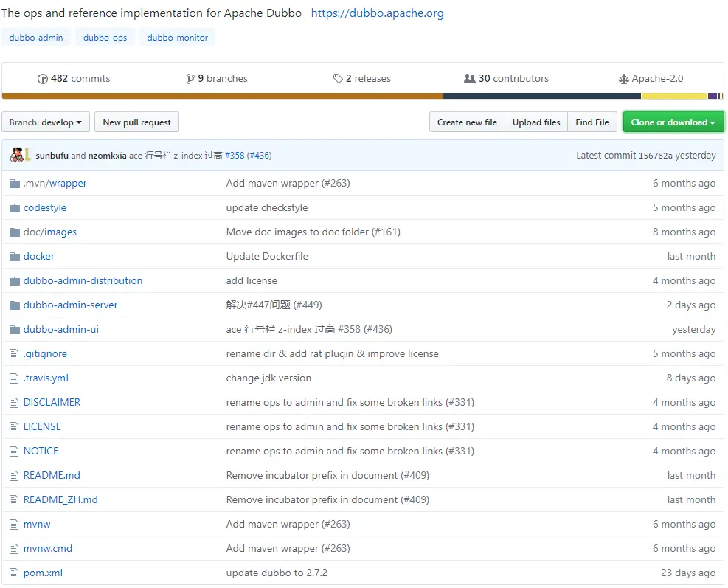Click the file icon beside .travis.yml
The width and height of the screenshot is (728, 588).
(14, 378)
